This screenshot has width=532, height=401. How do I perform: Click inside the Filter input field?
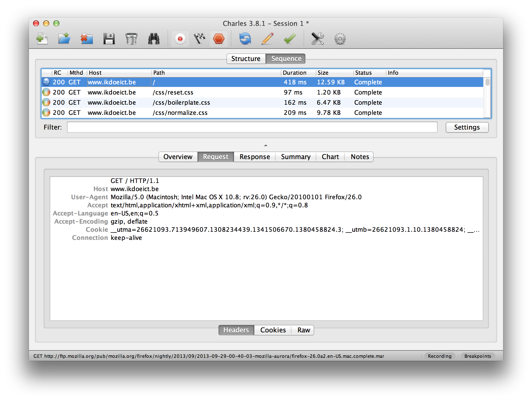[251, 127]
